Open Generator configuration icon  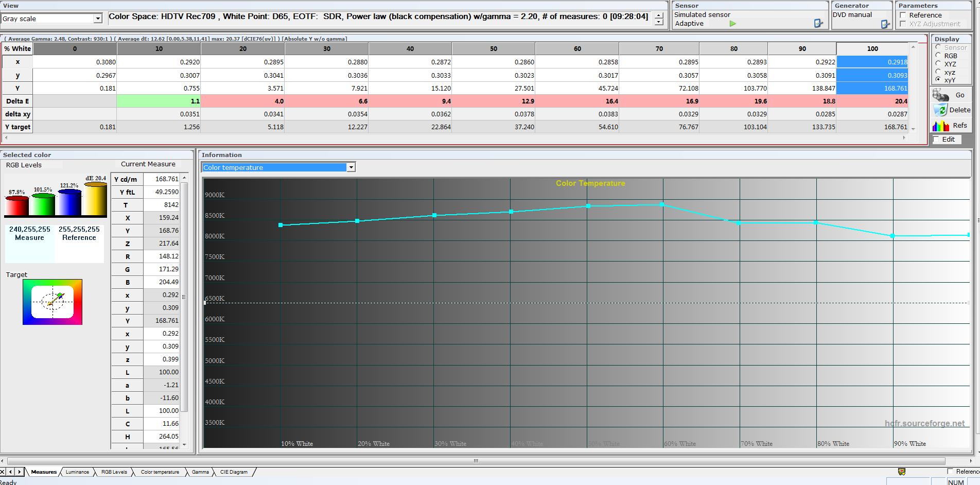[x=885, y=24]
